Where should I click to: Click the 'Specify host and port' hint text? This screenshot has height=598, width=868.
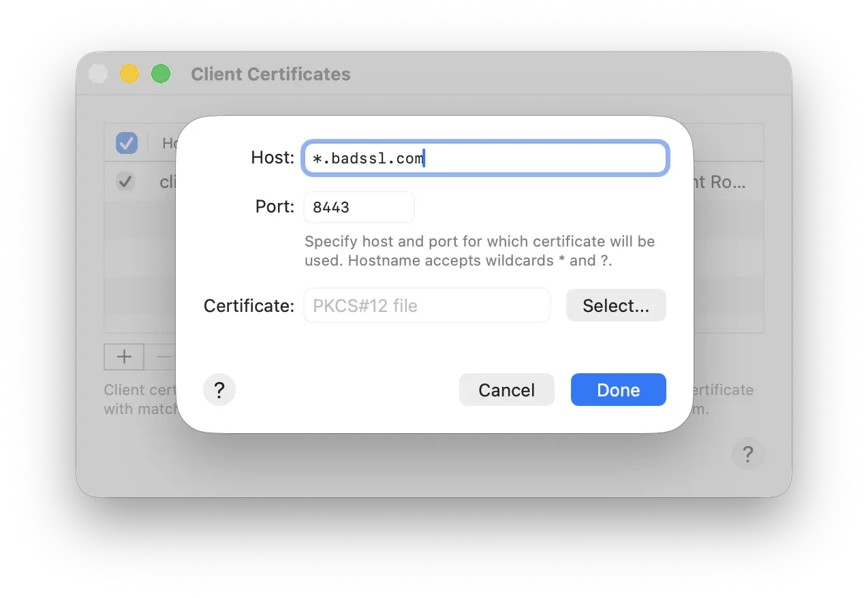point(479,251)
